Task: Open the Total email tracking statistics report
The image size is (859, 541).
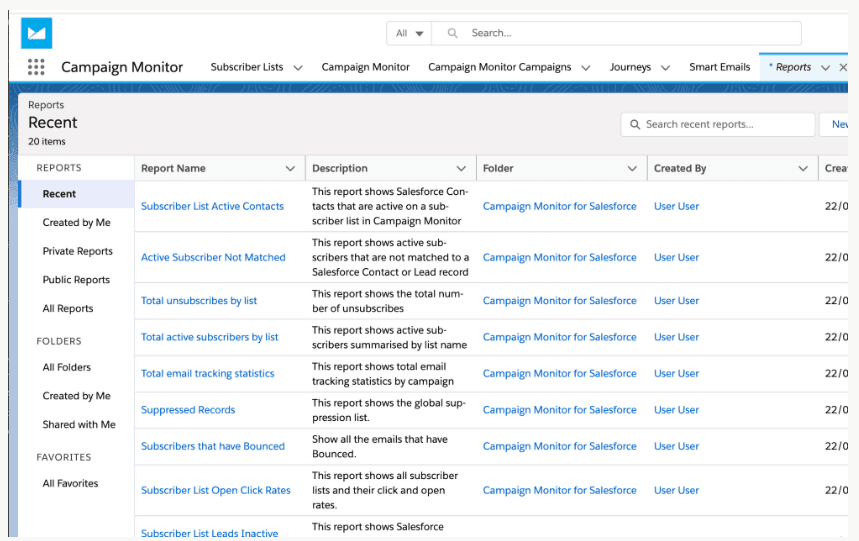Action: click(x=208, y=373)
